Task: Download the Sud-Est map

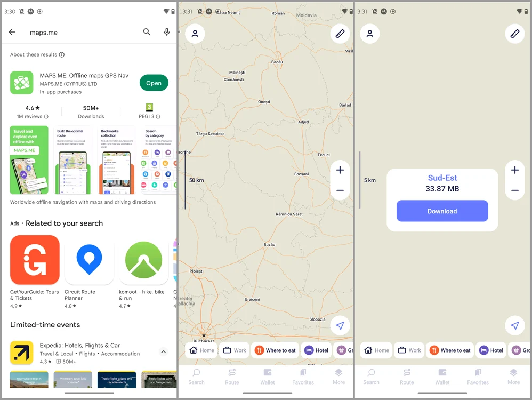Action: [442, 211]
